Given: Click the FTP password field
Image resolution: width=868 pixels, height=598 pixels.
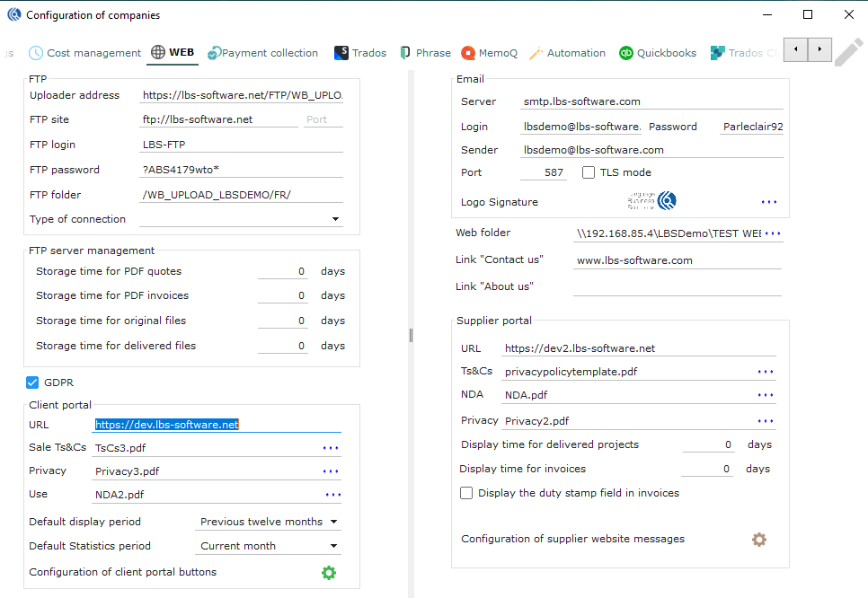Looking at the screenshot, I should click(241, 170).
